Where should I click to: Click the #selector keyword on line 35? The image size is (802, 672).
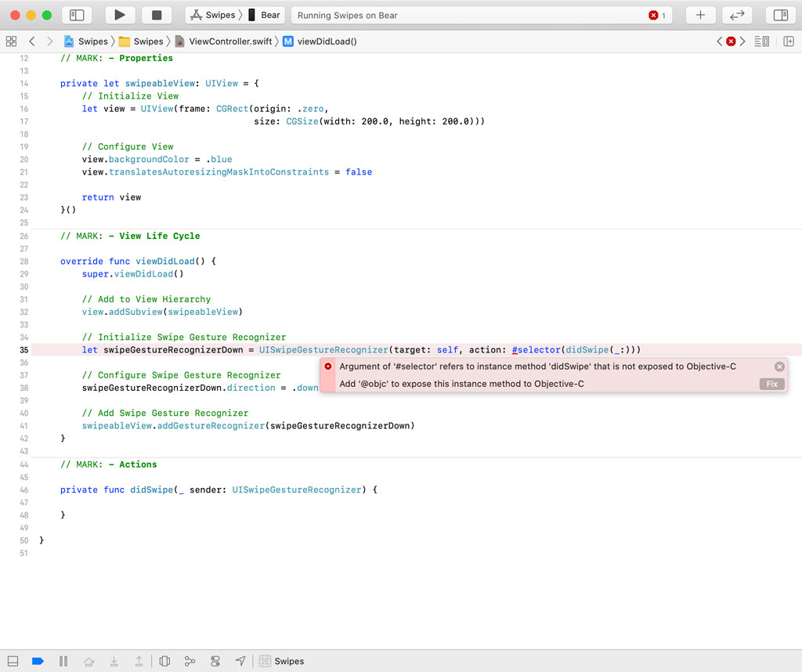(536, 350)
